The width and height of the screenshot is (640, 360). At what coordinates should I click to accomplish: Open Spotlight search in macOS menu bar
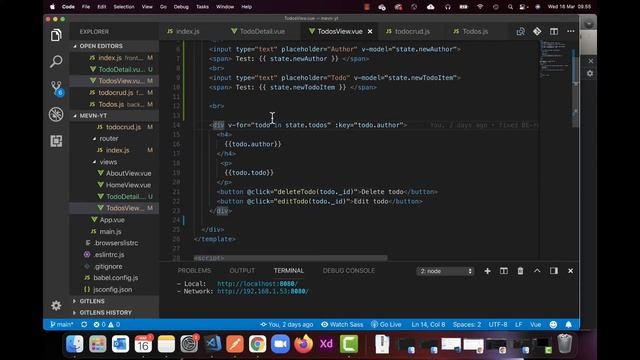point(510,7)
